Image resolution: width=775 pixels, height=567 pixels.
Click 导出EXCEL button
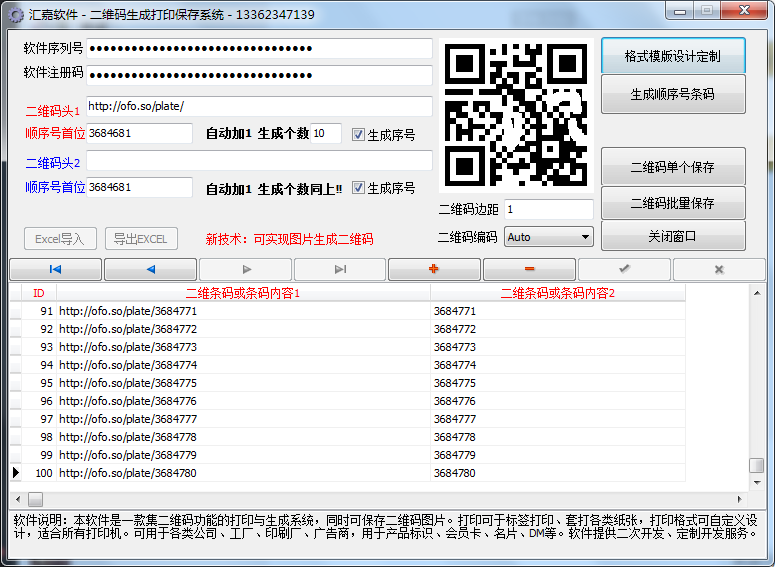(x=141, y=239)
